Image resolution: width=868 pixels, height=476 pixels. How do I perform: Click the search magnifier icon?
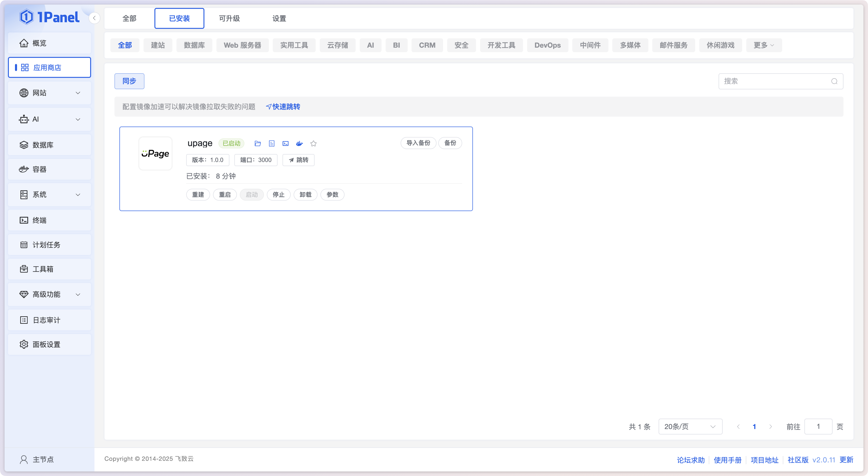[834, 81]
